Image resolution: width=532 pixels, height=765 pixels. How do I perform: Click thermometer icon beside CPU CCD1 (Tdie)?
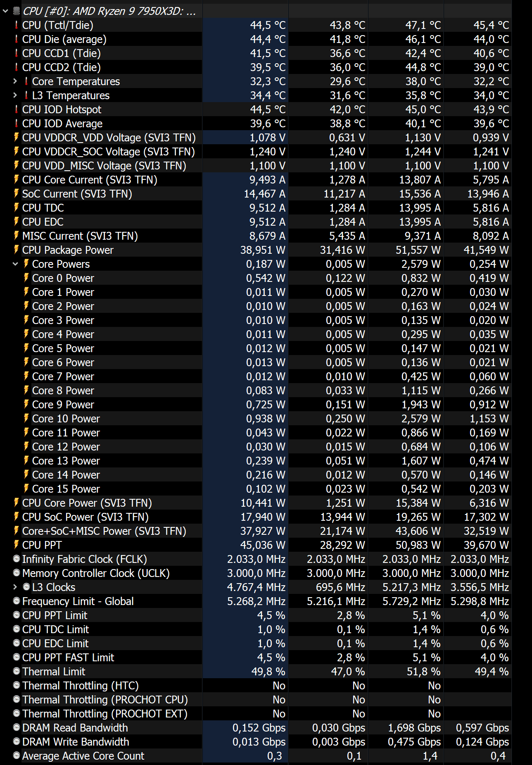17,53
